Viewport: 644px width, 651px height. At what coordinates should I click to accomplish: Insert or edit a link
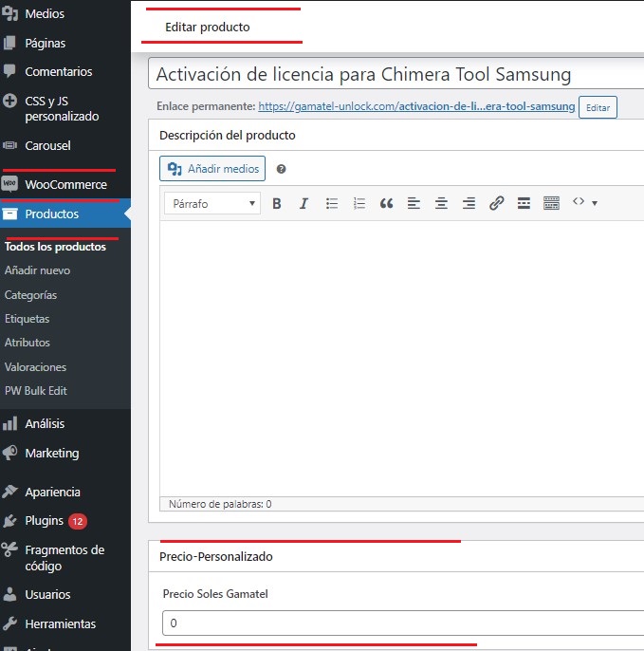496,203
